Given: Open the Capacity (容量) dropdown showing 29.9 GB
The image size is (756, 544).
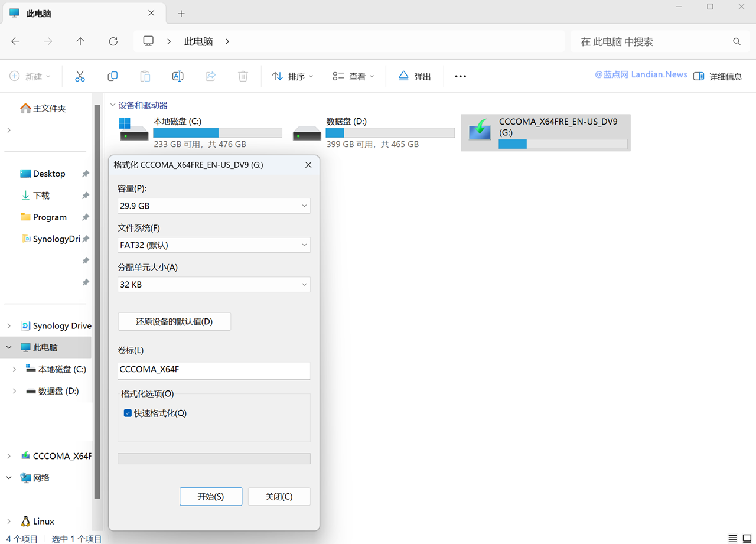Looking at the screenshot, I should point(214,206).
